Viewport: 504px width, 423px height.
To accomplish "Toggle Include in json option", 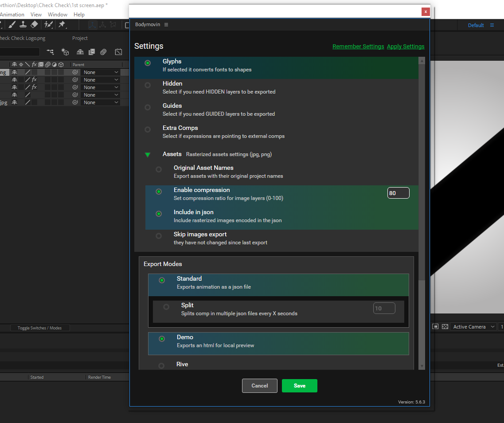I will tap(159, 214).
